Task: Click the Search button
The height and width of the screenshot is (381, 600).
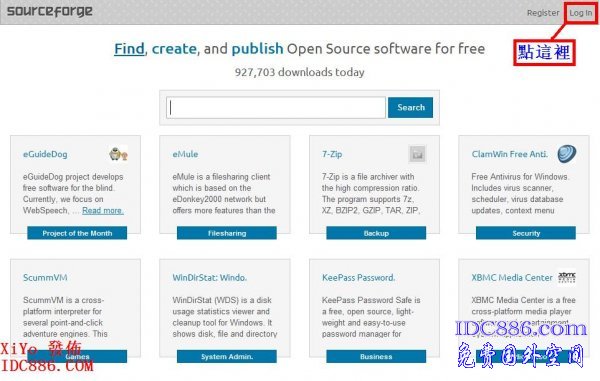Action: [x=411, y=107]
